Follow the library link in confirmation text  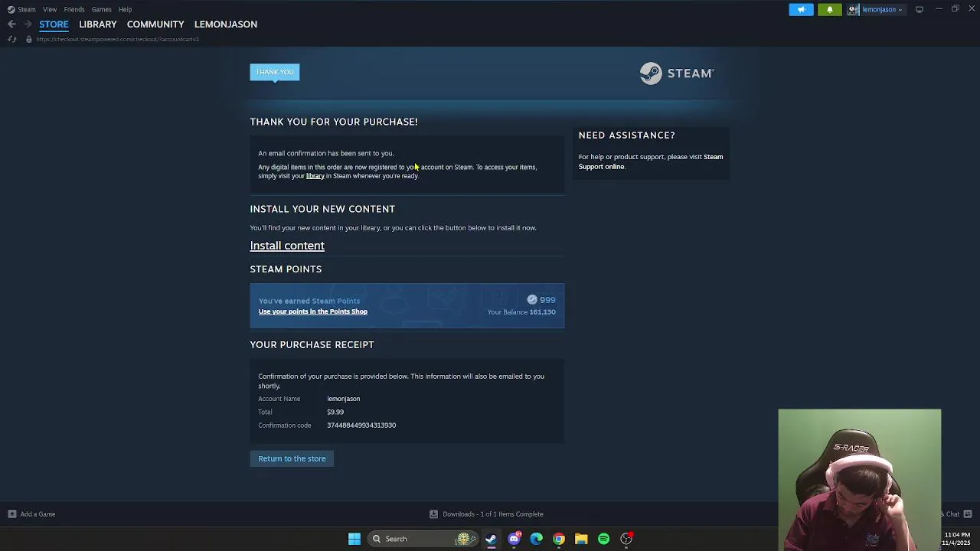[315, 176]
